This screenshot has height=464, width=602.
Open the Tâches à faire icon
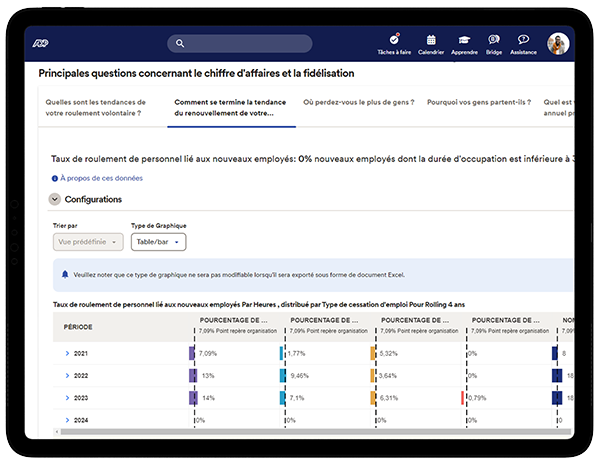click(x=394, y=40)
